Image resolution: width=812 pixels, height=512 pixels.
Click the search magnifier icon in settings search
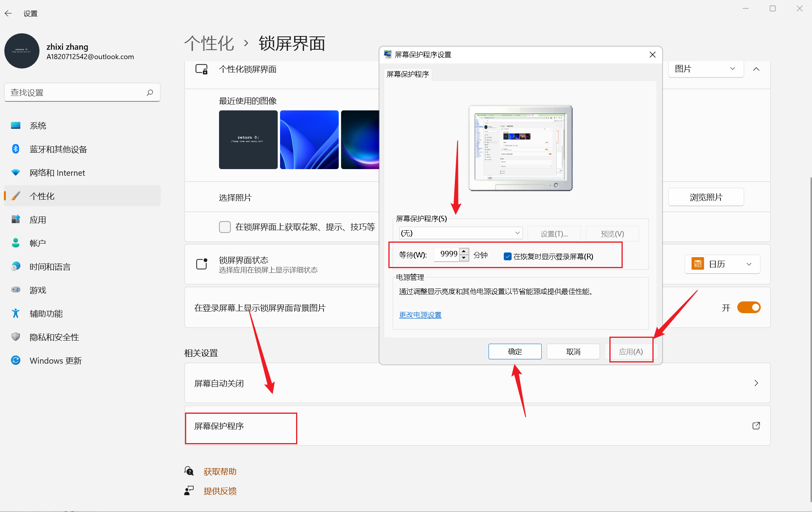pyautogui.click(x=150, y=92)
